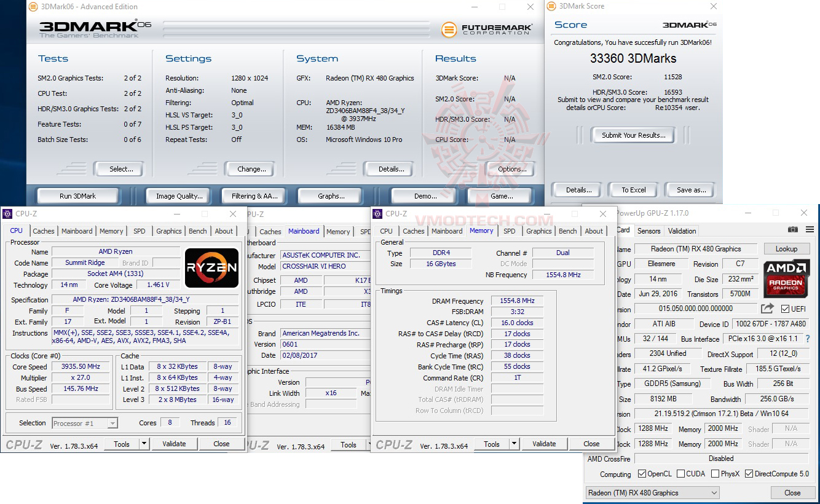Click the Run 3DMark button
Screen dimensions: 820x504
[x=78, y=196]
